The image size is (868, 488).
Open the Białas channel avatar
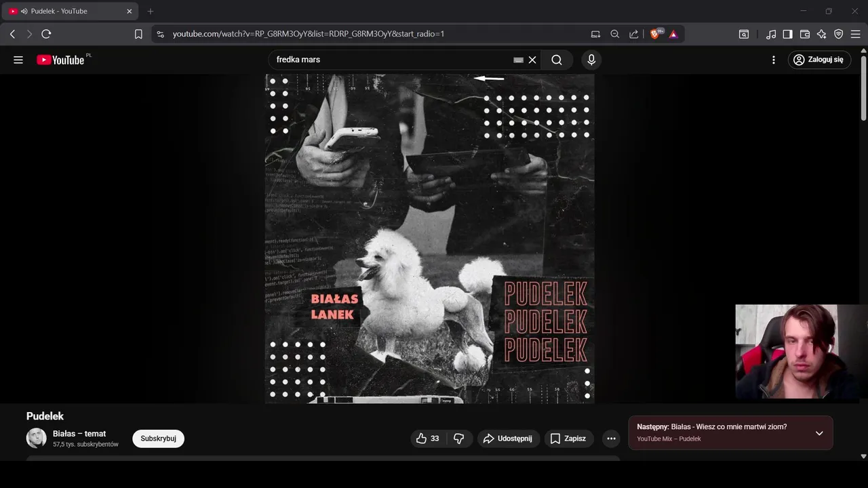(37, 439)
